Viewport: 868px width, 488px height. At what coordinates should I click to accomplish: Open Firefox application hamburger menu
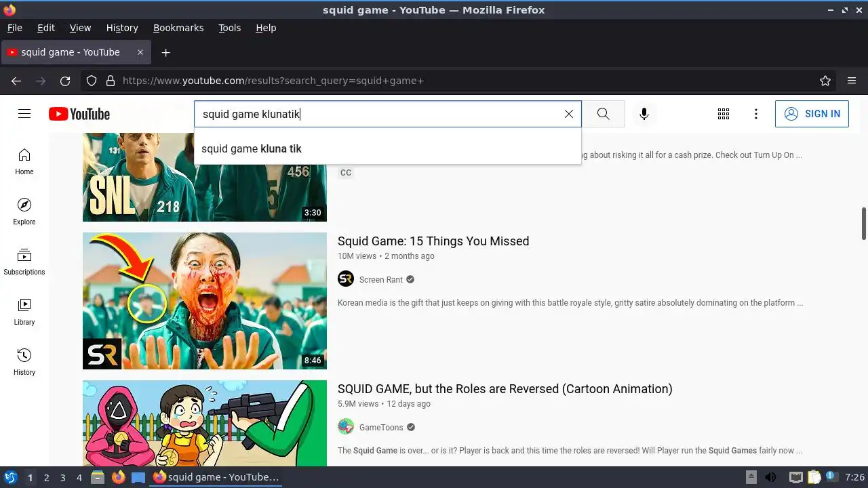852,81
